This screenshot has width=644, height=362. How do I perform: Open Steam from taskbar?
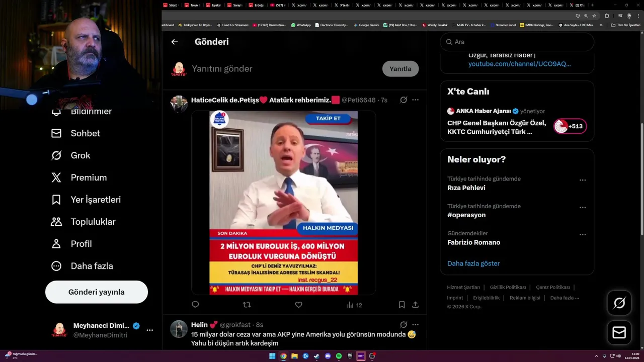point(316,356)
